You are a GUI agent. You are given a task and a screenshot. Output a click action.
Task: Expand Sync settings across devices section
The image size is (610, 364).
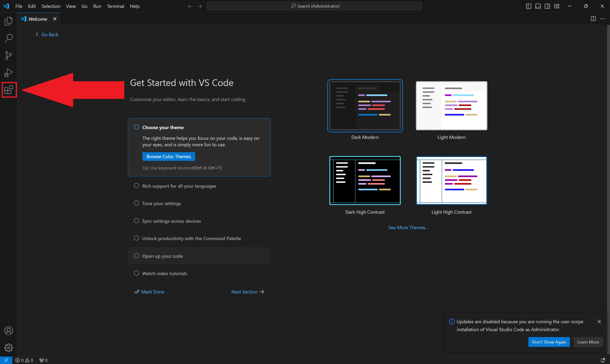(x=199, y=221)
